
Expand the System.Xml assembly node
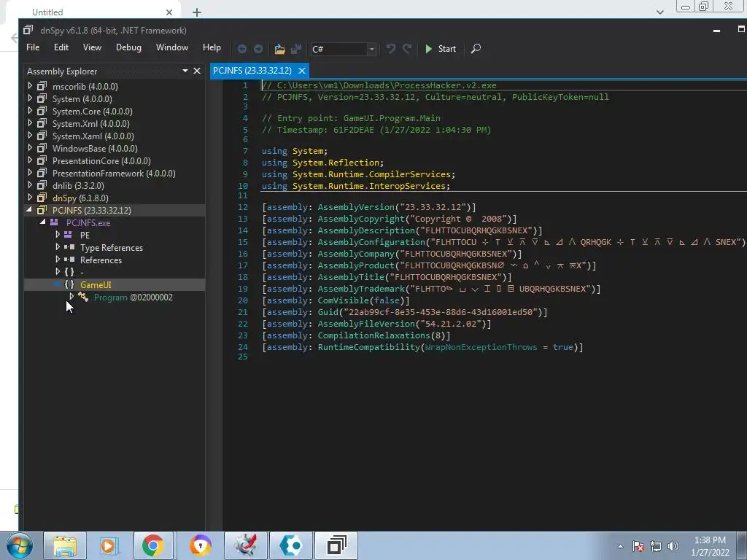(30, 122)
